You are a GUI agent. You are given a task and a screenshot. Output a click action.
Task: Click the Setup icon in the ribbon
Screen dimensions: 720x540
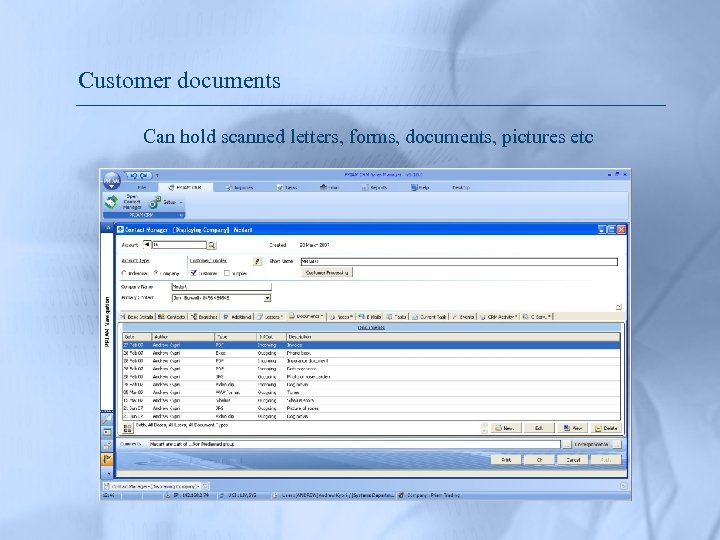pos(156,202)
